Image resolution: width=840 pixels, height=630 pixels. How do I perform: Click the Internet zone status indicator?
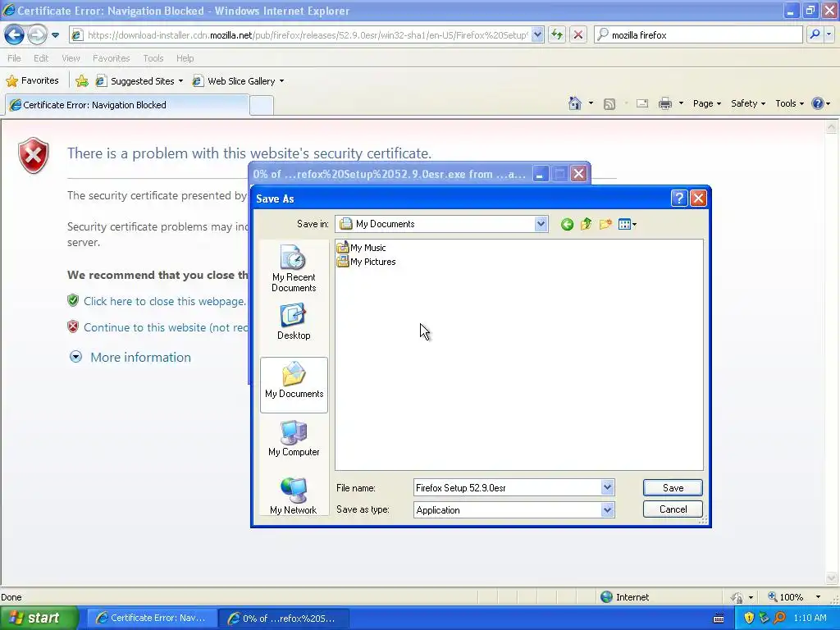click(624, 597)
